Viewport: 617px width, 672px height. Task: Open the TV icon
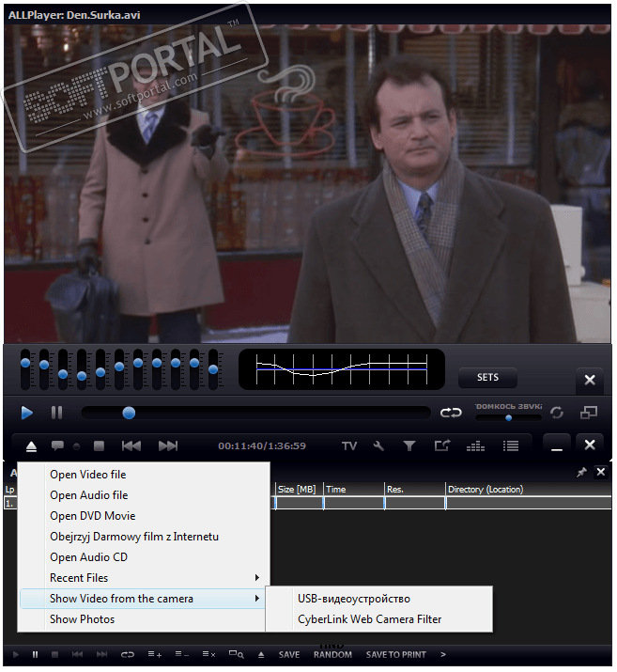click(350, 447)
